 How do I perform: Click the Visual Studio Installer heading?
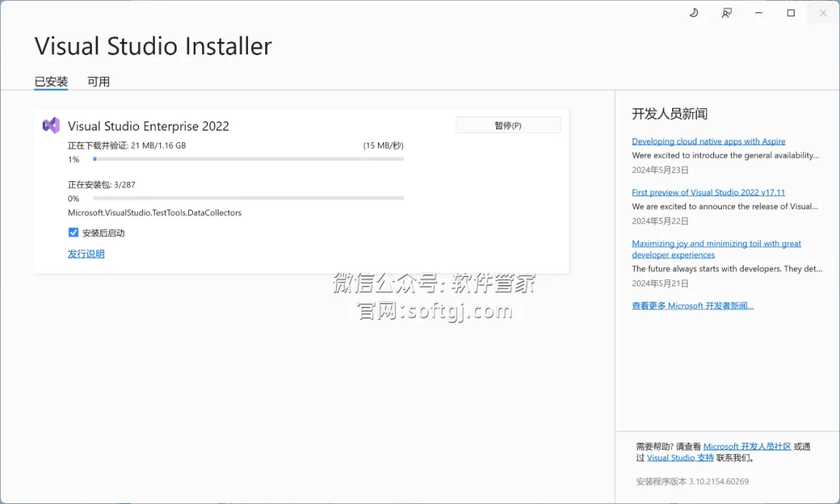point(153,46)
